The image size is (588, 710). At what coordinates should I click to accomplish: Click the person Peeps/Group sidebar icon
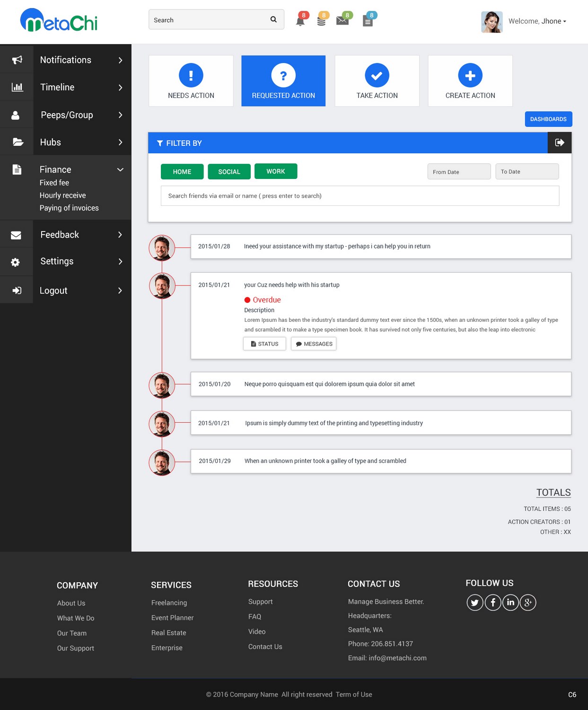[x=15, y=115]
